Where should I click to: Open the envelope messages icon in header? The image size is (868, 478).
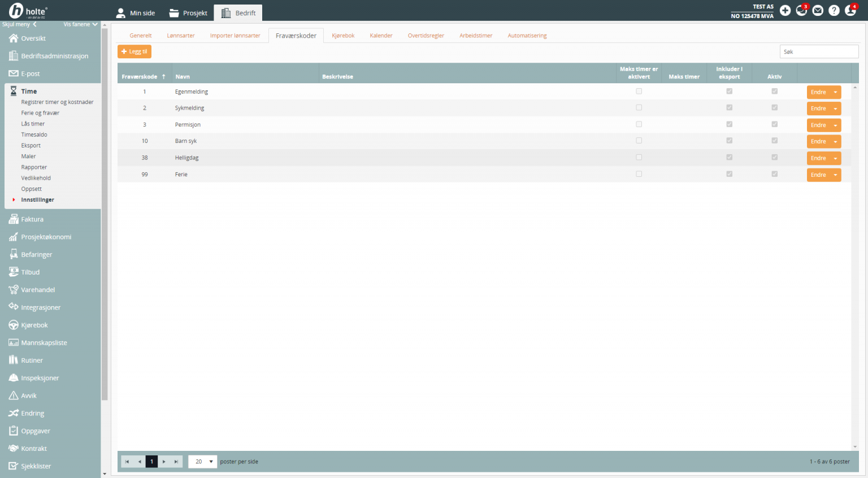(x=818, y=11)
